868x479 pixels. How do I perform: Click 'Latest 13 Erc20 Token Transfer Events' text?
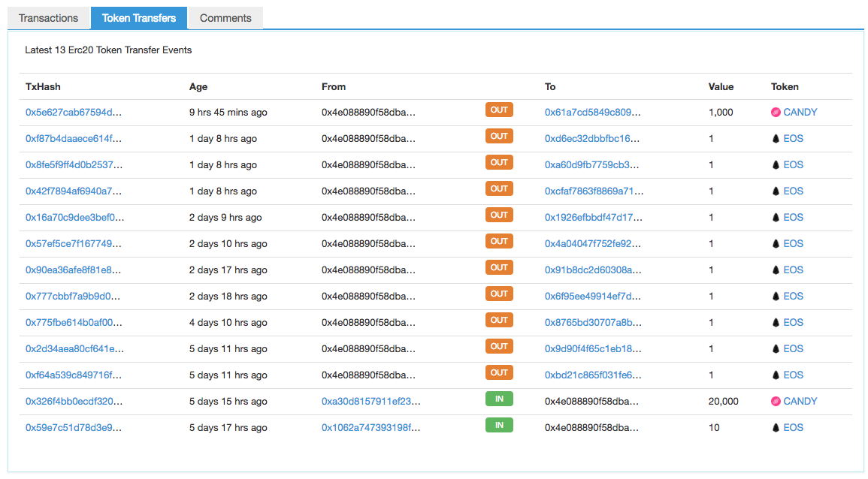click(108, 50)
